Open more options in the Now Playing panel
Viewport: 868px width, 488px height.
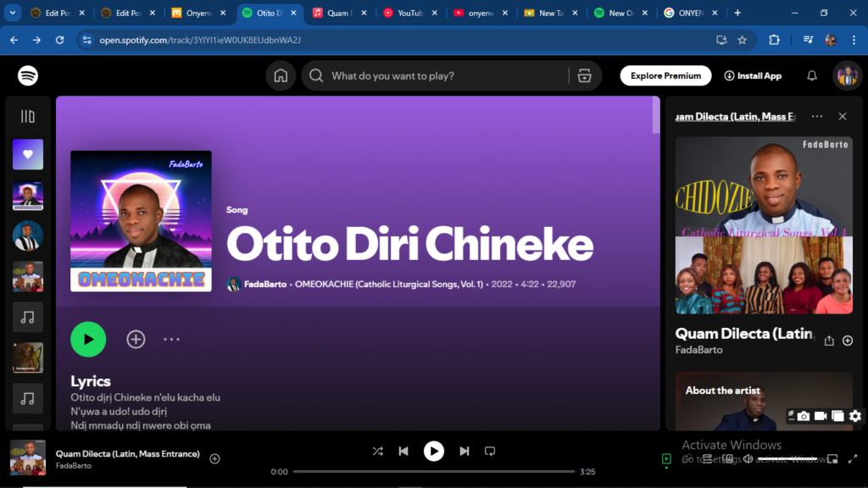click(816, 116)
